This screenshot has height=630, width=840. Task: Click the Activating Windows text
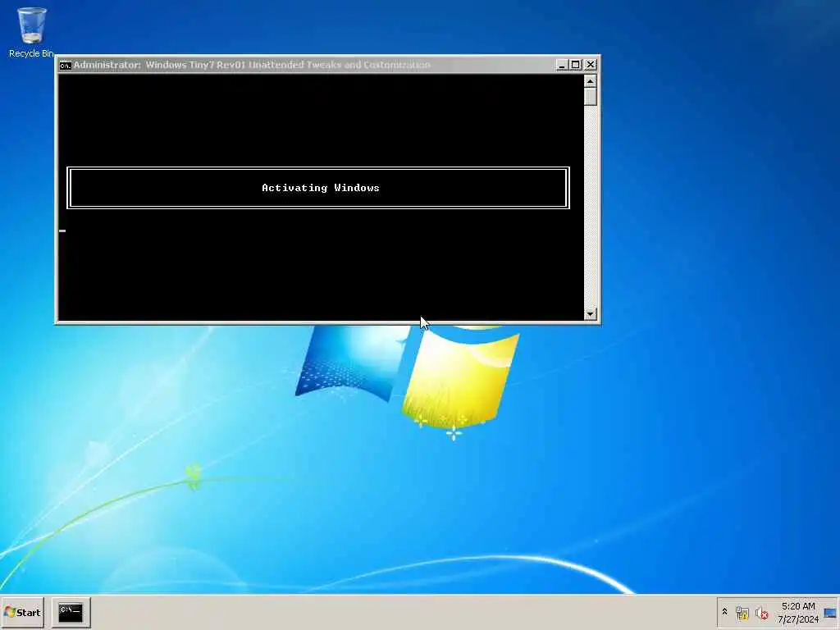[x=321, y=188]
